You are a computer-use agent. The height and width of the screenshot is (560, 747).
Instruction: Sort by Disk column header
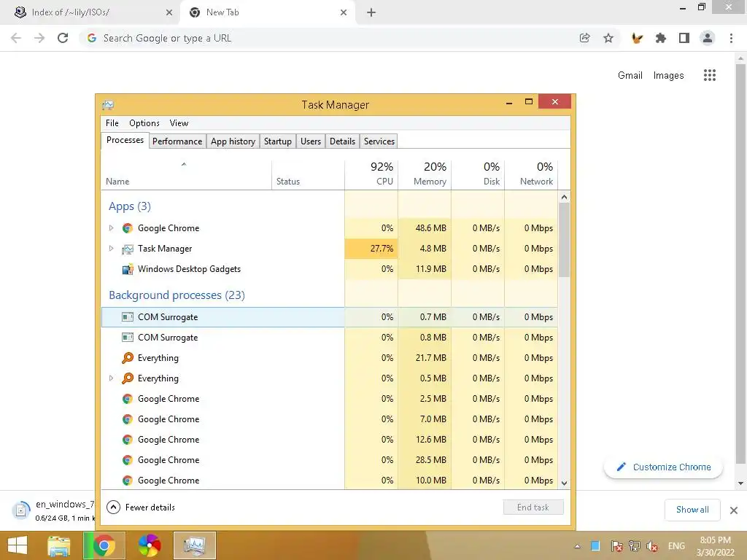pyautogui.click(x=479, y=174)
